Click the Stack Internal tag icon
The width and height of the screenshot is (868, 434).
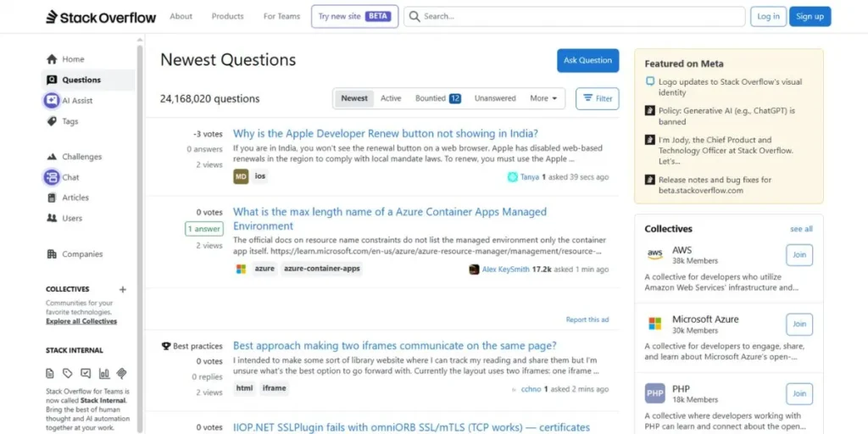tap(68, 373)
